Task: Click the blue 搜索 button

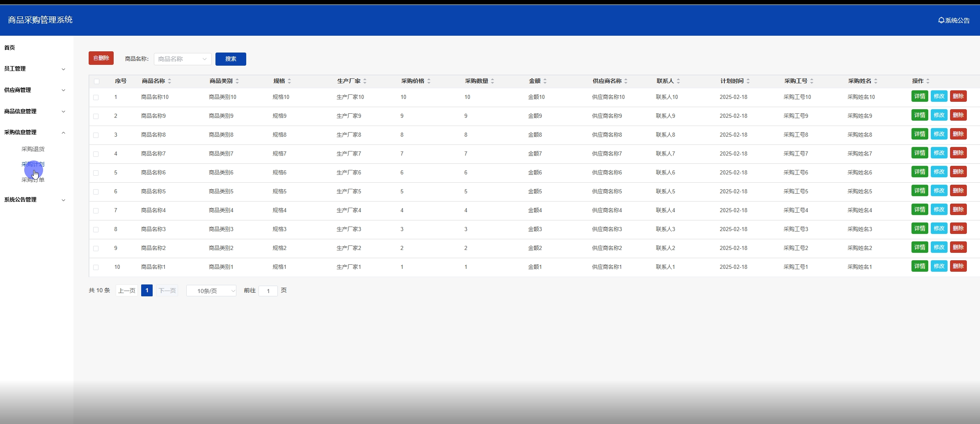Action: click(231, 59)
